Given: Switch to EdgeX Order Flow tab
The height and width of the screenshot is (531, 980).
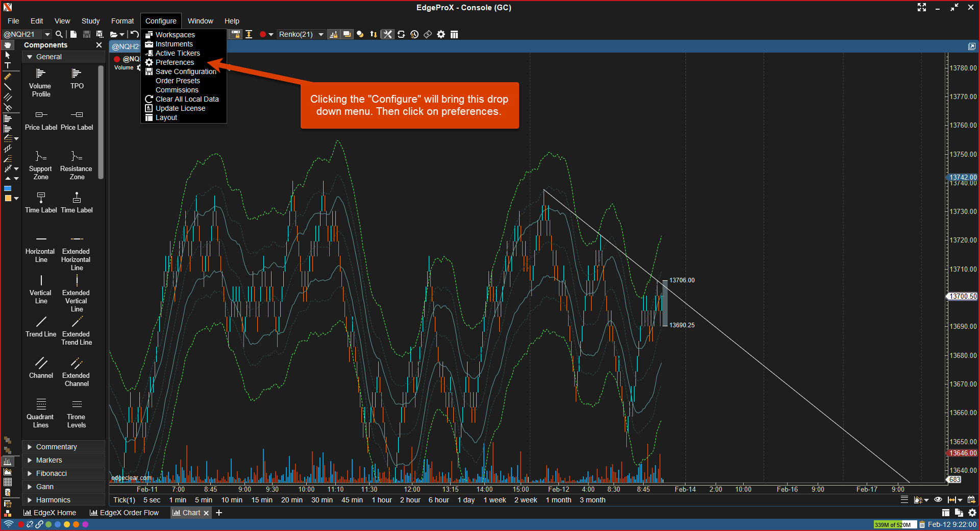Looking at the screenshot, I should tap(124, 513).
